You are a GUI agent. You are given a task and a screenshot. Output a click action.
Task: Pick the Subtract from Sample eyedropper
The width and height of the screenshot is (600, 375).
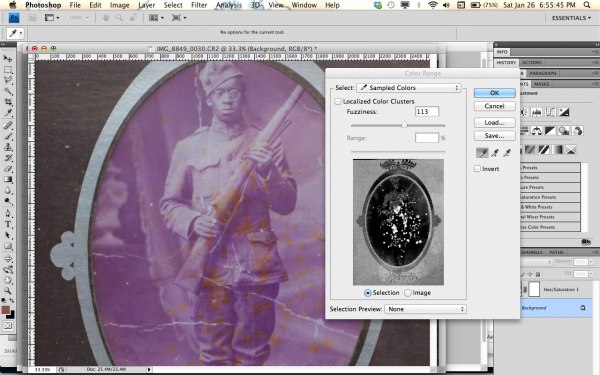(507, 153)
